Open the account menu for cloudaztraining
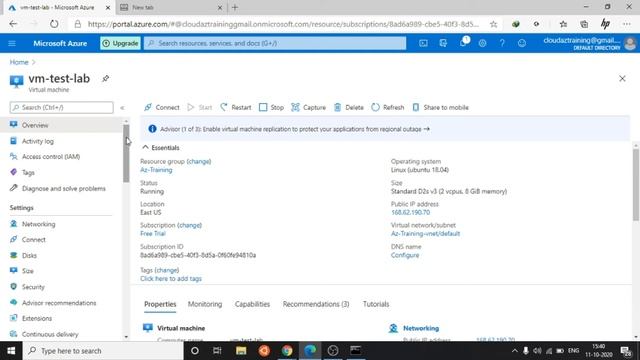This screenshot has height=360, width=640. pyautogui.click(x=589, y=43)
